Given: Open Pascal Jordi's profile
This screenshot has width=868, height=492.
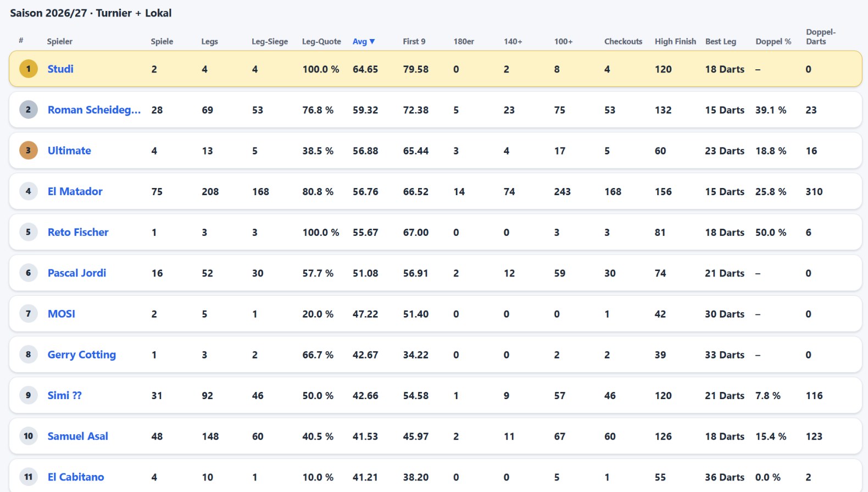Looking at the screenshot, I should 77,273.
